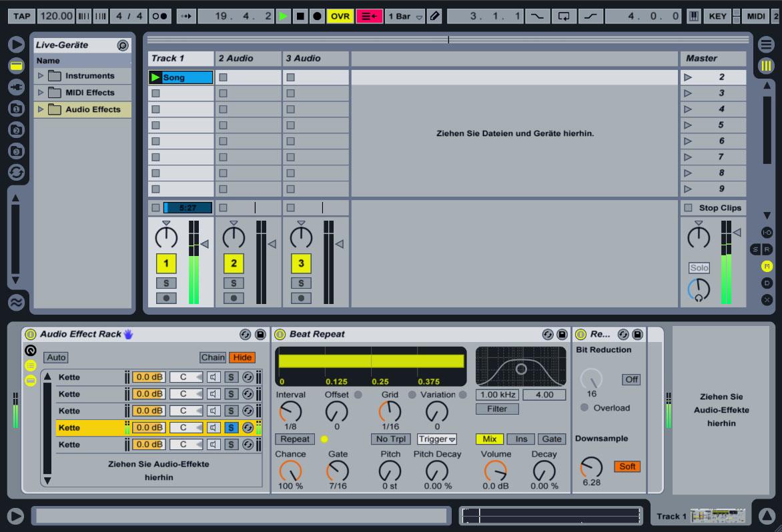Toggle the Mixer section M button
This screenshot has height=532, width=782.
pyautogui.click(x=767, y=267)
